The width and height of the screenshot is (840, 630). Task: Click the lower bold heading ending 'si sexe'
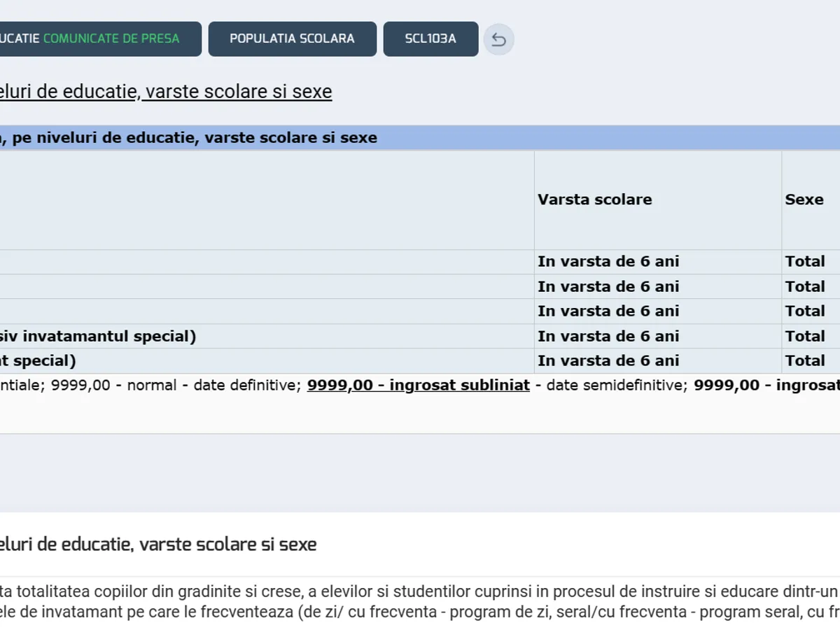pyautogui.click(x=158, y=545)
